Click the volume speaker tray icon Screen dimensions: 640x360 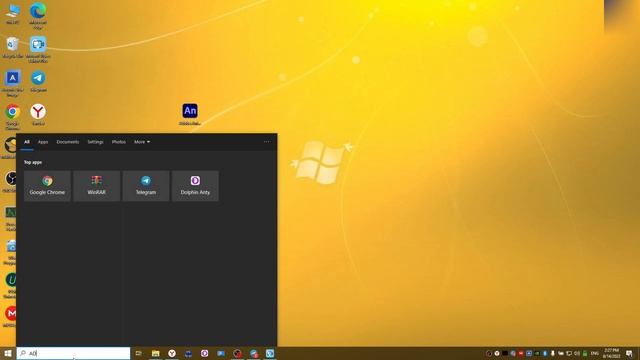577,353
